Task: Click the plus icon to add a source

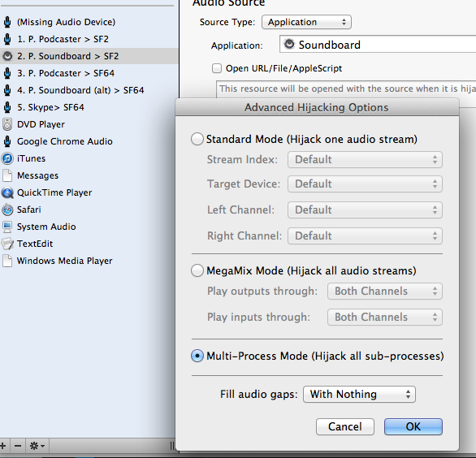Action: pyautogui.click(x=3, y=446)
